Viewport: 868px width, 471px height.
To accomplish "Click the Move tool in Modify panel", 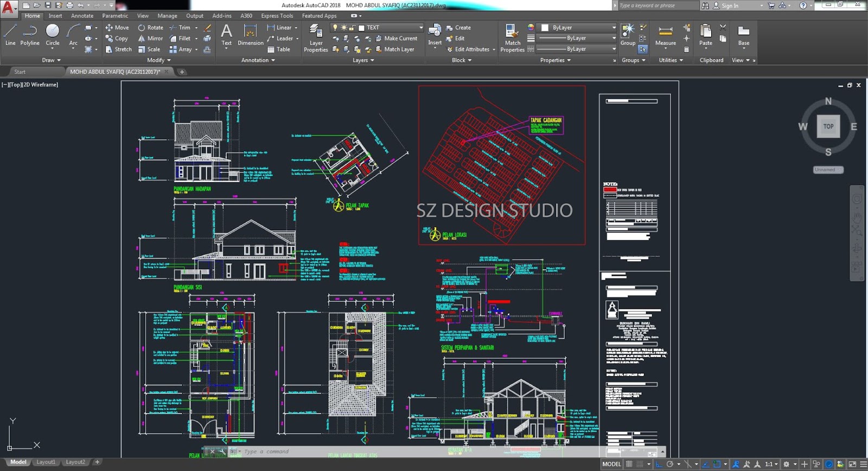I will coord(117,28).
